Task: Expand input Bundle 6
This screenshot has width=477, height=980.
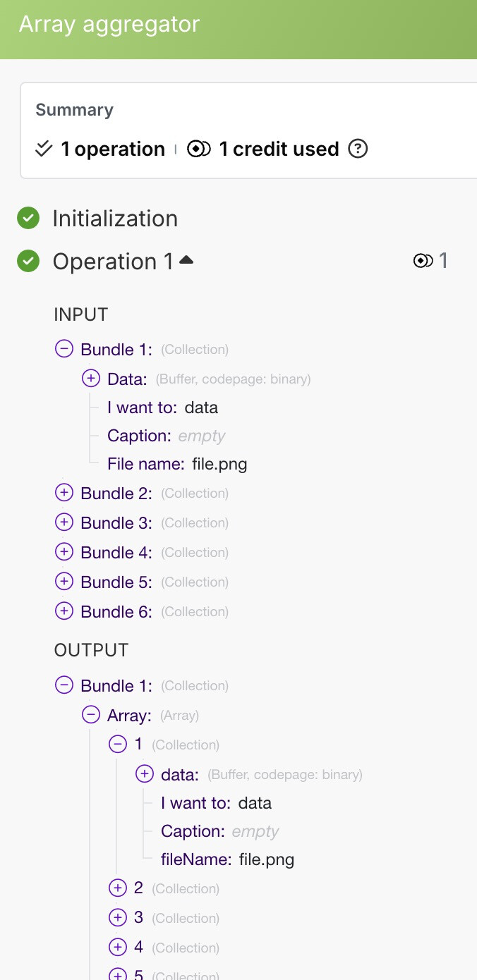Action: [x=64, y=611]
